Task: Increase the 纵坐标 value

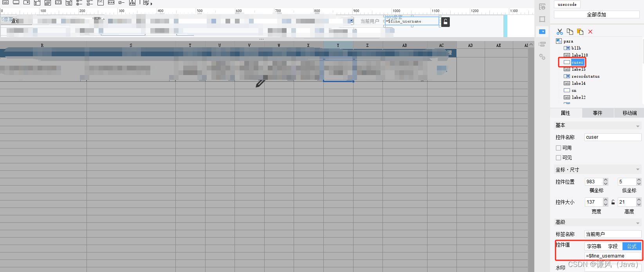Action: click(x=639, y=180)
